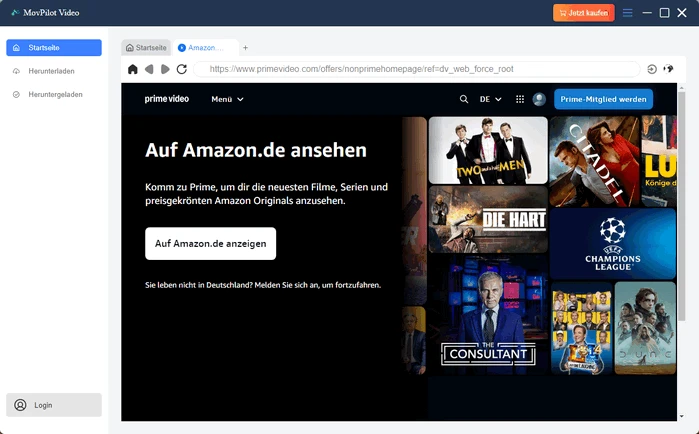Open the Citadel poster thumbnail
This screenshot has width=699, height=434.
(594, 161)
